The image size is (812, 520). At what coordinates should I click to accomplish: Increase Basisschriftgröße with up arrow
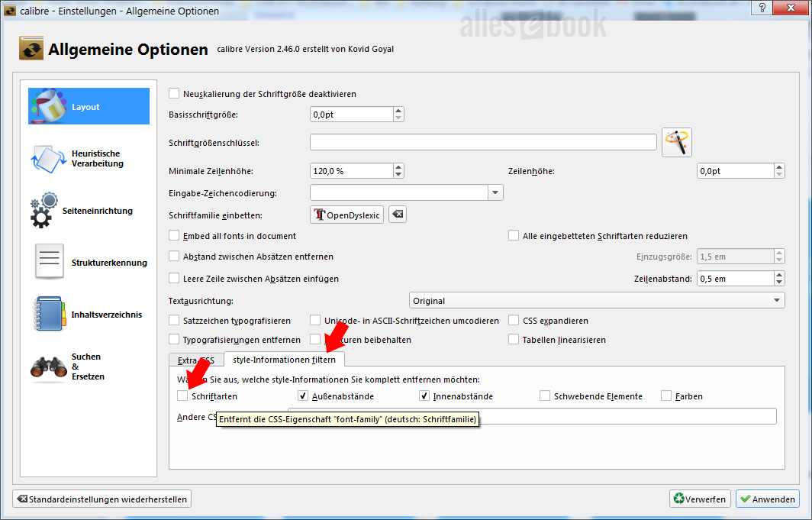pos(398,110)
